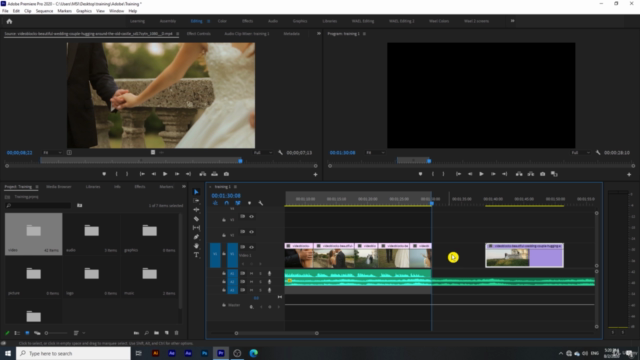
Task: Open Source monitor Full resolution dropdown
Action: 262,153
